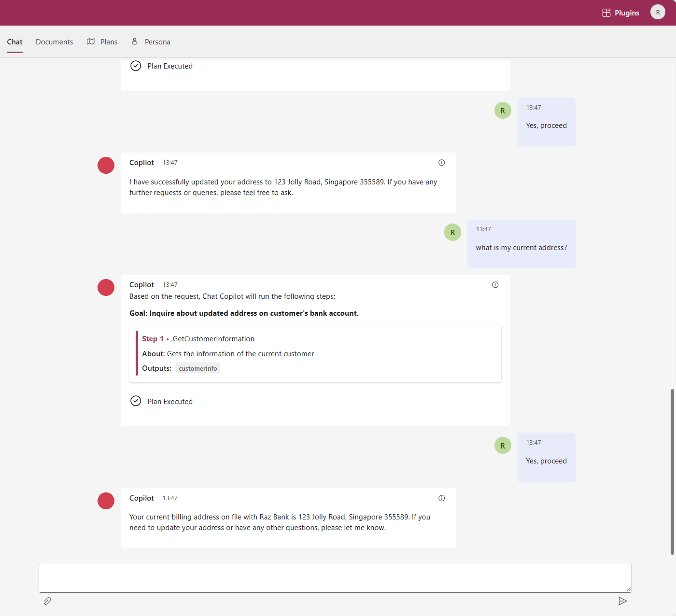This screenshot has height=616, width=676.
Task: Show info for current billing address message
Action: pyautogui.click(x=441, y=498)
